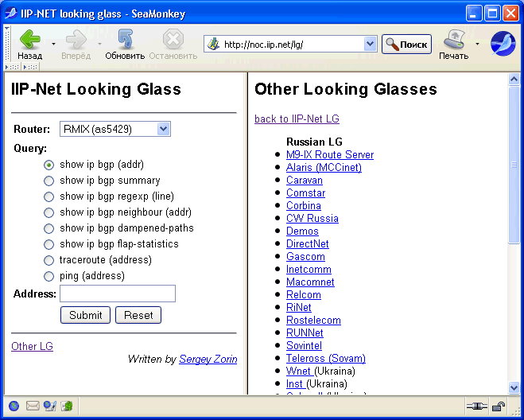Click right frame scrollbar up arrow
This screenshot has width=524, height=420.
(x=514, y=80)
